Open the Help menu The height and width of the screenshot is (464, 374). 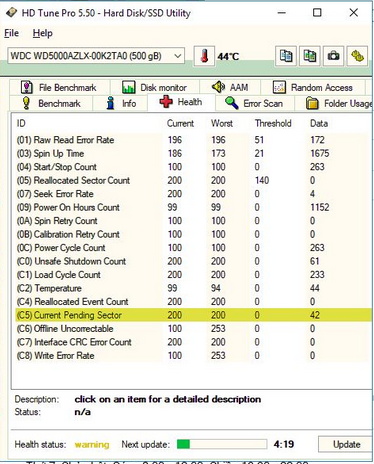(42, 33)
